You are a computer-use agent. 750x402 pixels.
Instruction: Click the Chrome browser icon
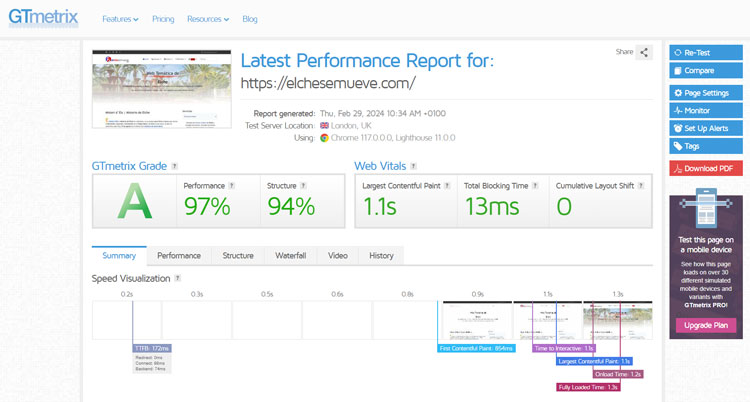(324, 138)
